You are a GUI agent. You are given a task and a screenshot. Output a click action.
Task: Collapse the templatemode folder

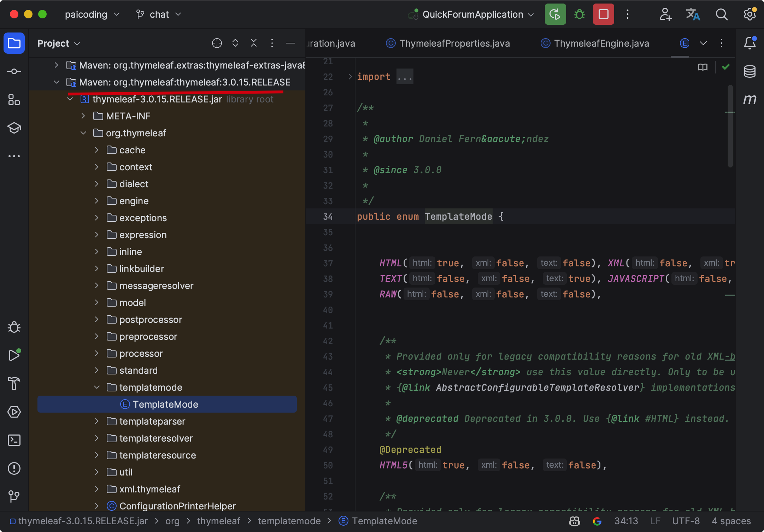(97, 388)
